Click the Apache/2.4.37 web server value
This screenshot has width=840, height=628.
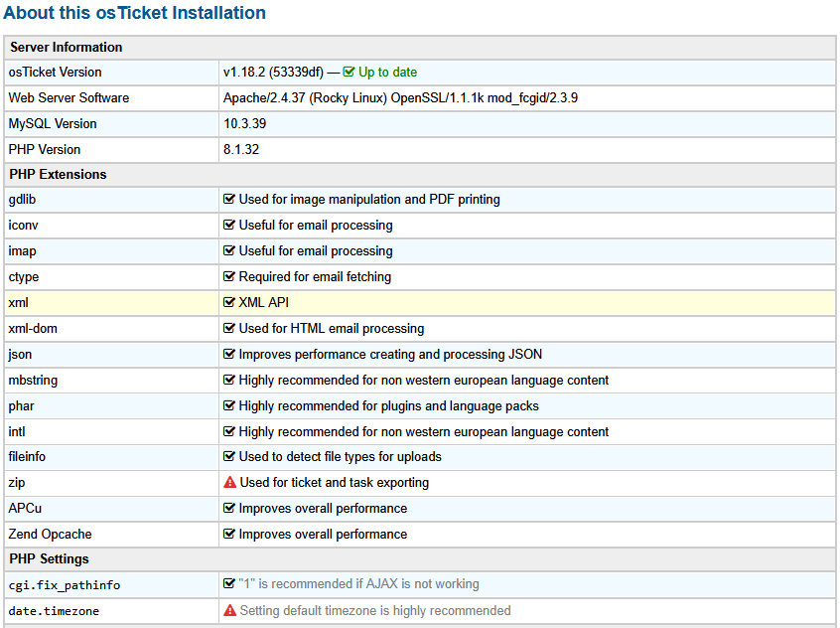(x=401, y=97)
